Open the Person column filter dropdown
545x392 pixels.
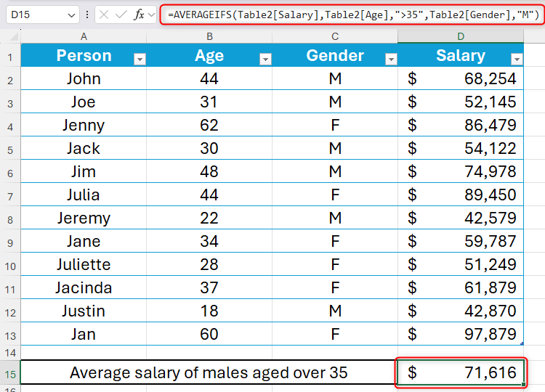coord(140,60)
